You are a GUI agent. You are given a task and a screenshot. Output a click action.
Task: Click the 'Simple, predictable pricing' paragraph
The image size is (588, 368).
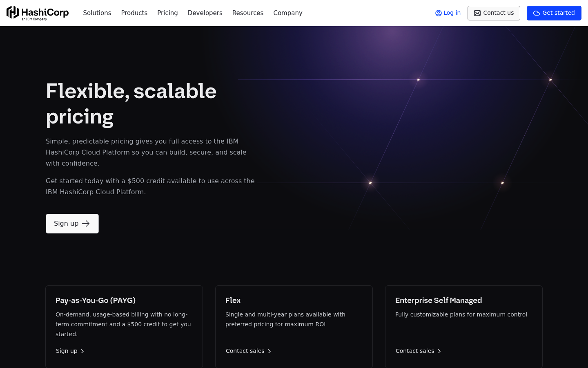(146, 152)
